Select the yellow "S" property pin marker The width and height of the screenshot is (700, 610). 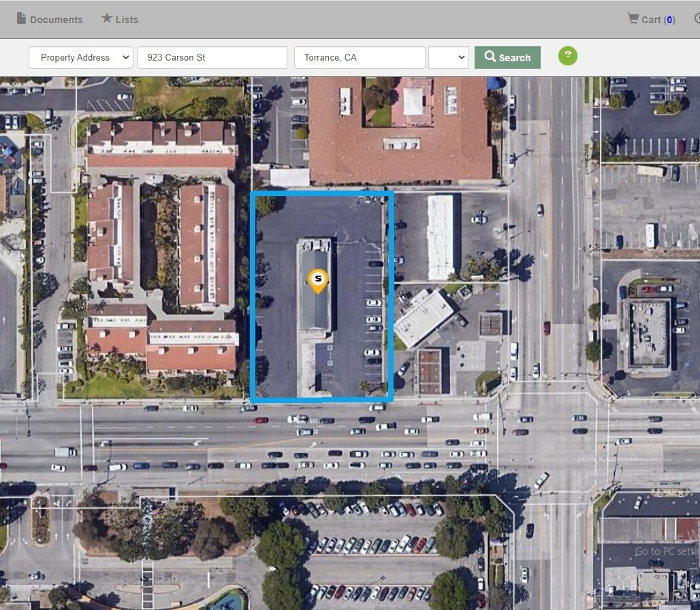318,279
